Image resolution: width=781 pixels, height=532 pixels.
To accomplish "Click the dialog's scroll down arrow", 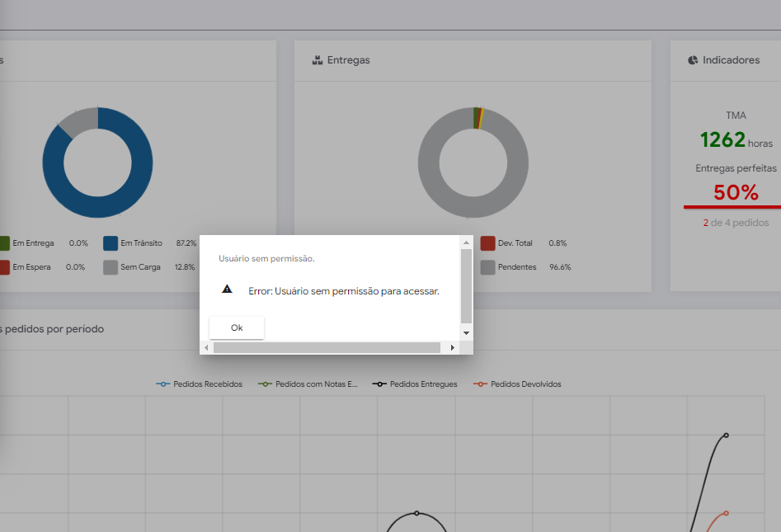I will pos(466,332).
